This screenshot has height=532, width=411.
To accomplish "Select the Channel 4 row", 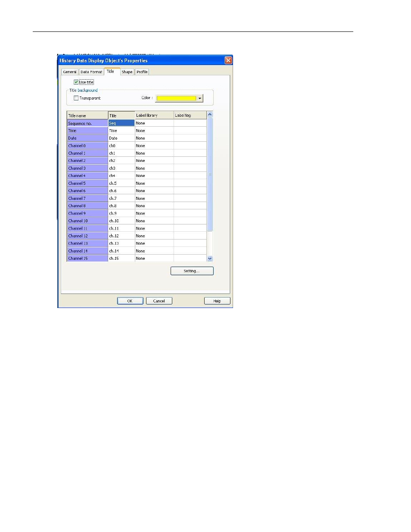I will pyautogui.click(x=87, y=176).
